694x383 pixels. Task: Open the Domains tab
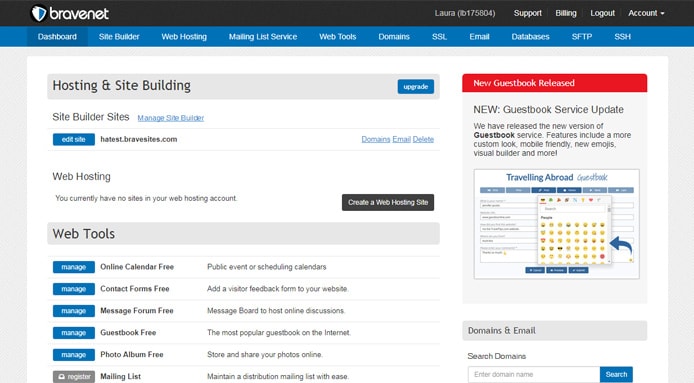[394, 37]
